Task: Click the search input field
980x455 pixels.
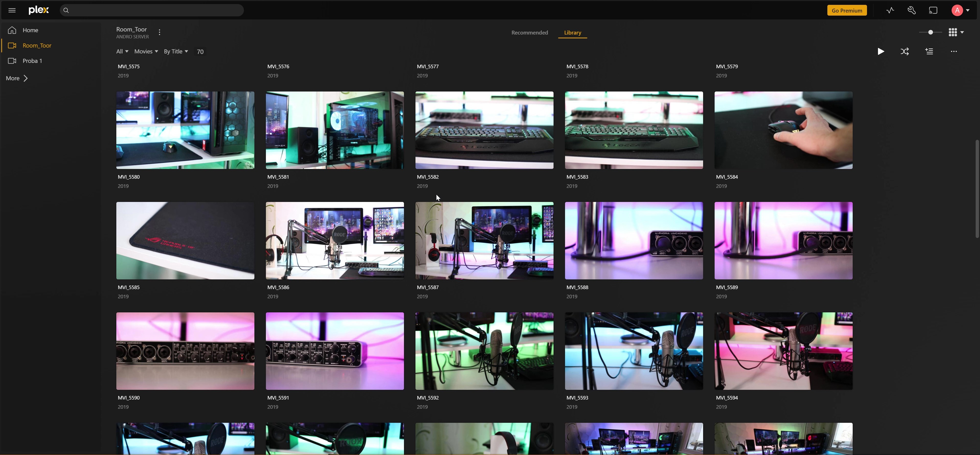Action: tap(152, 10)
